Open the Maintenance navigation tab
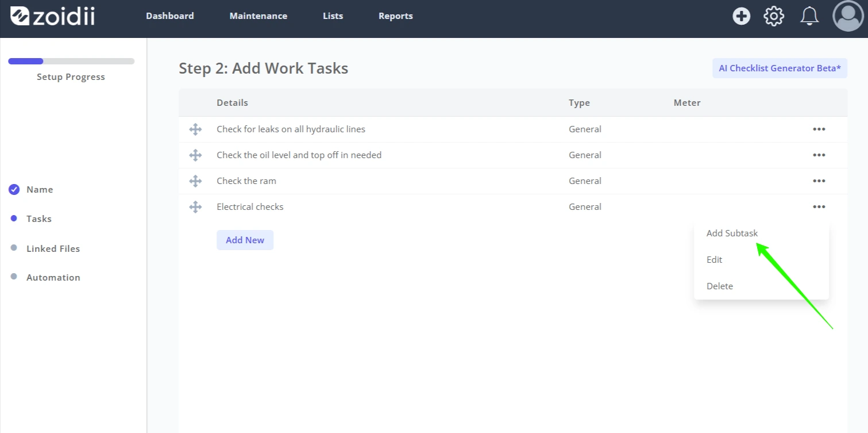 pos(259,16)
